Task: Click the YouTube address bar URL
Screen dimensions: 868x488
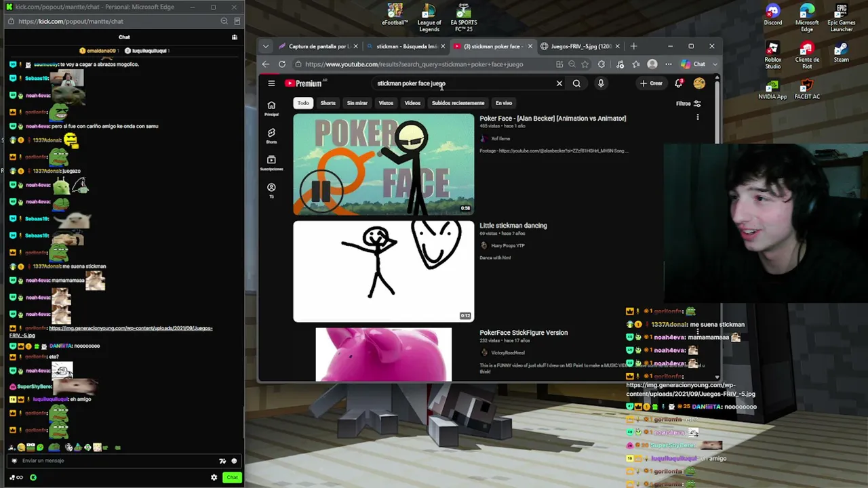Action: point(414,64)
